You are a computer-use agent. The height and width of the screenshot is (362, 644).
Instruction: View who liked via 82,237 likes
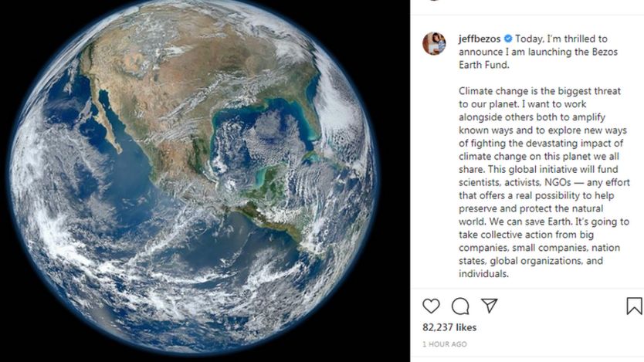point(449,327)
